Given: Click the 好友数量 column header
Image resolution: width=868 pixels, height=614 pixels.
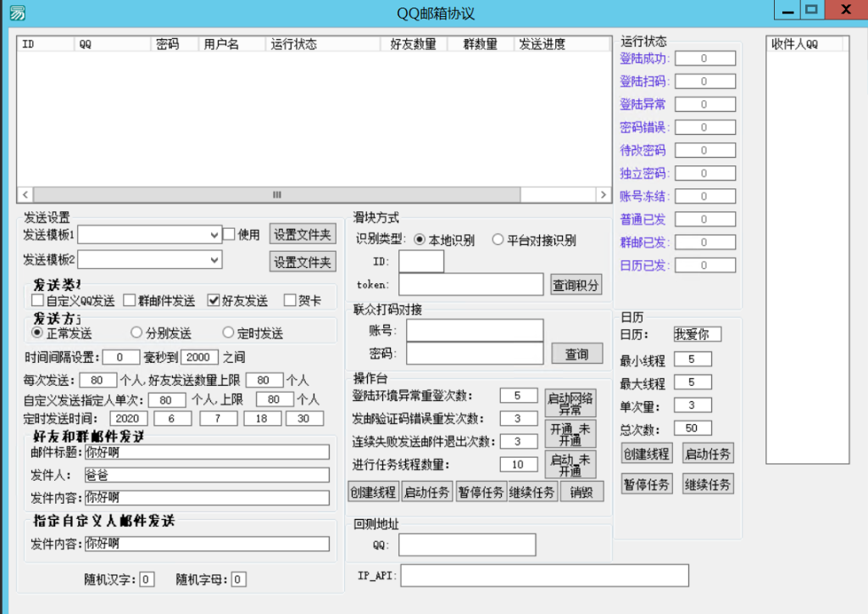Looking at the screenshot, I should coord(414,44).
